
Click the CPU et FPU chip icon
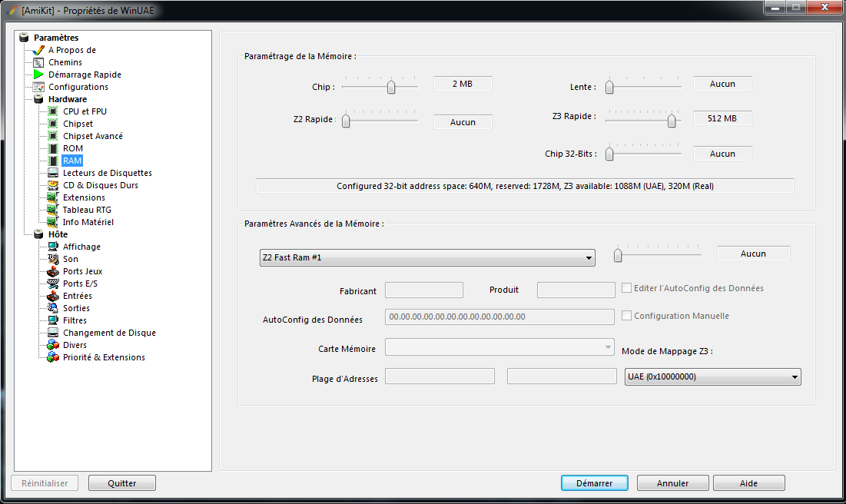pyautogui.click(x=53, y=111)
